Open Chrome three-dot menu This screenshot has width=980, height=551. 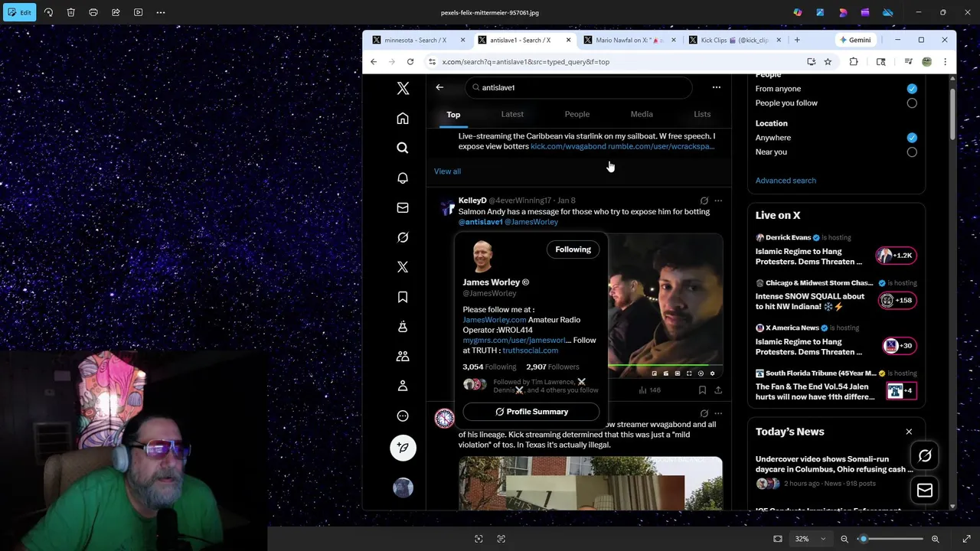(945, 62)
